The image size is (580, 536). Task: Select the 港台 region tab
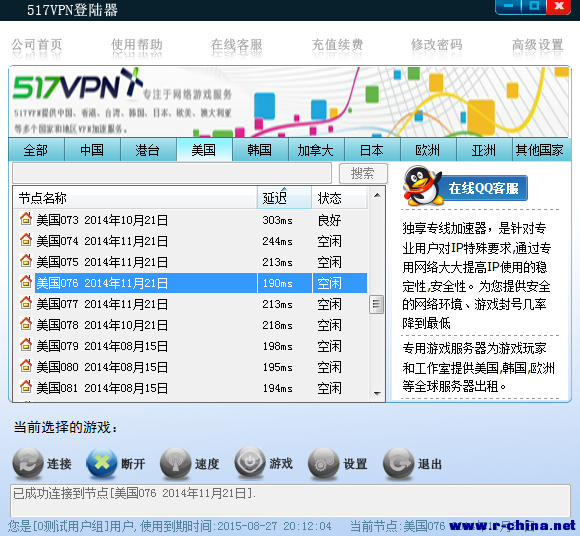coord(148,150)
